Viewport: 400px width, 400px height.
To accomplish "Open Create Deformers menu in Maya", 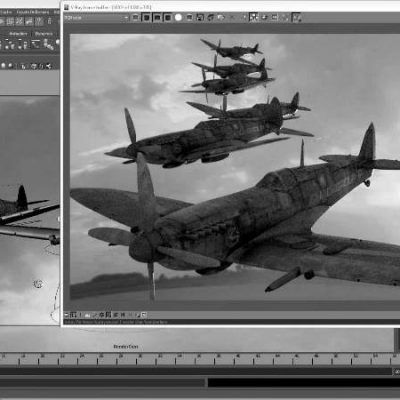I will click(x=33, y=12).
